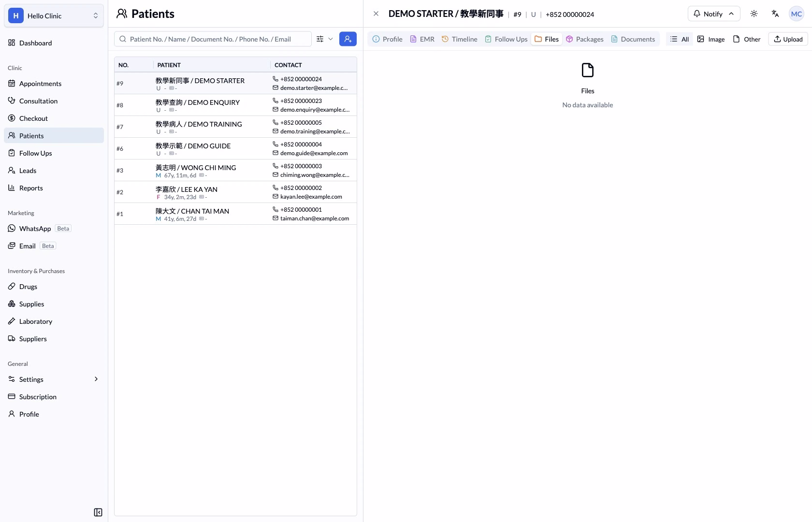
Task: Open Subscription in the sidebar
Action: coord(54,397)
